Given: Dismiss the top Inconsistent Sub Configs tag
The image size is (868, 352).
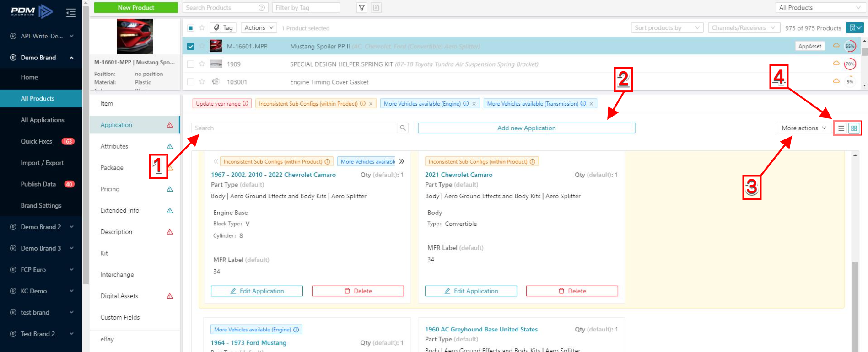Looking at the screenshot, I should click(371, 104).
